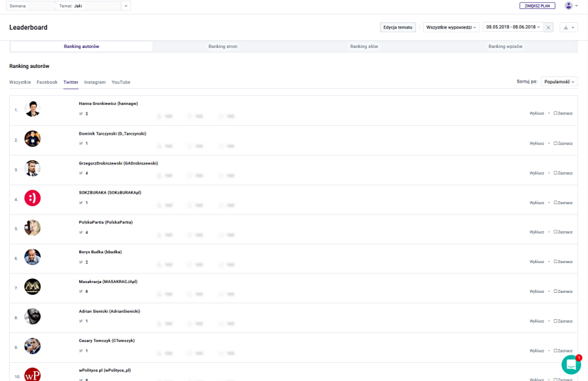Click Hanna Gronkiewicz's Twitter bird icon
The height and width of the screenshot is (381, 588).
[81, 113]
